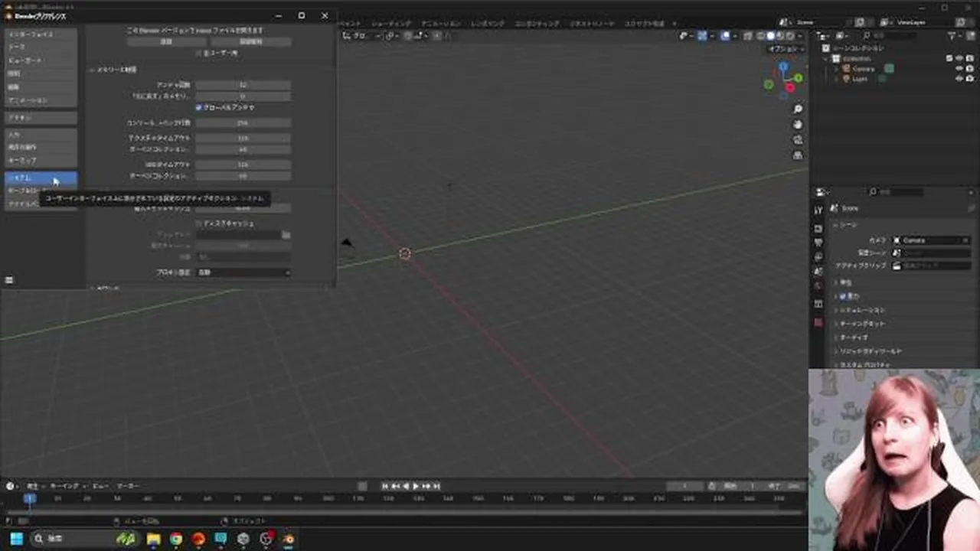Switch to the Interface tab in Preferences

point(41,34)
